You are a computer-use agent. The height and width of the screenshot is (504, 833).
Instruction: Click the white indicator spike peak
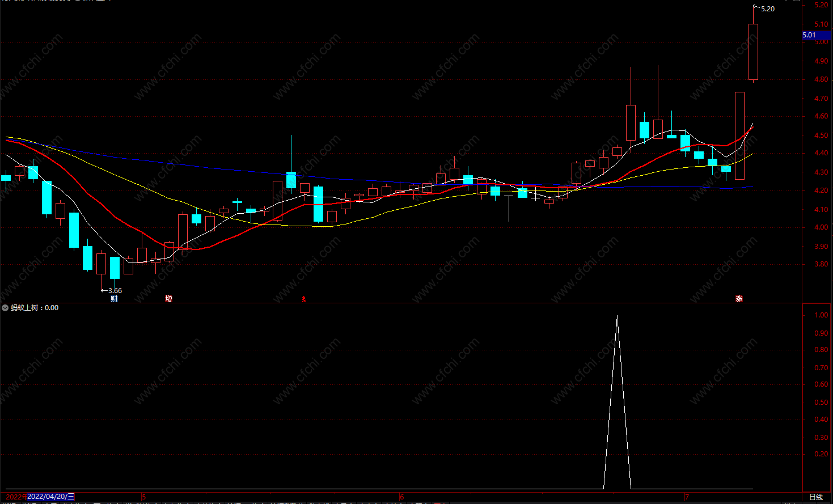pos(617,316)
